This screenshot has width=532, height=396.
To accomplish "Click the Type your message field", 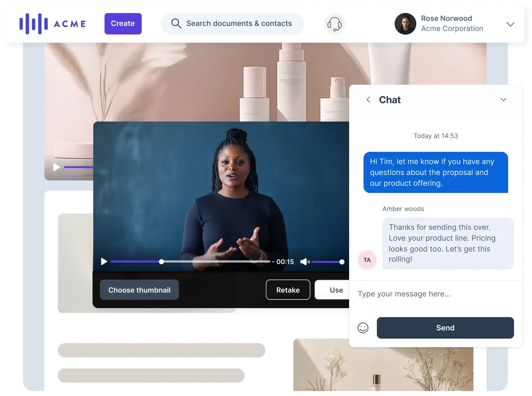I will point(404,294).
